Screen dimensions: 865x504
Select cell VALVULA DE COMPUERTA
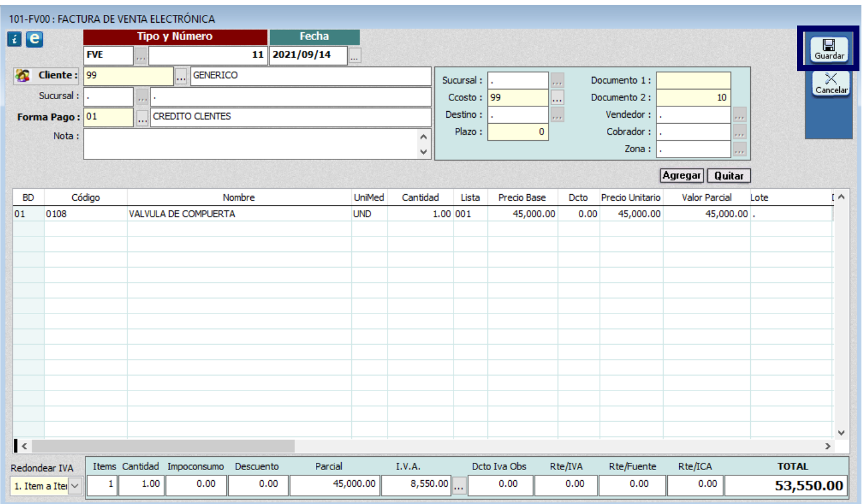[239, 214]
